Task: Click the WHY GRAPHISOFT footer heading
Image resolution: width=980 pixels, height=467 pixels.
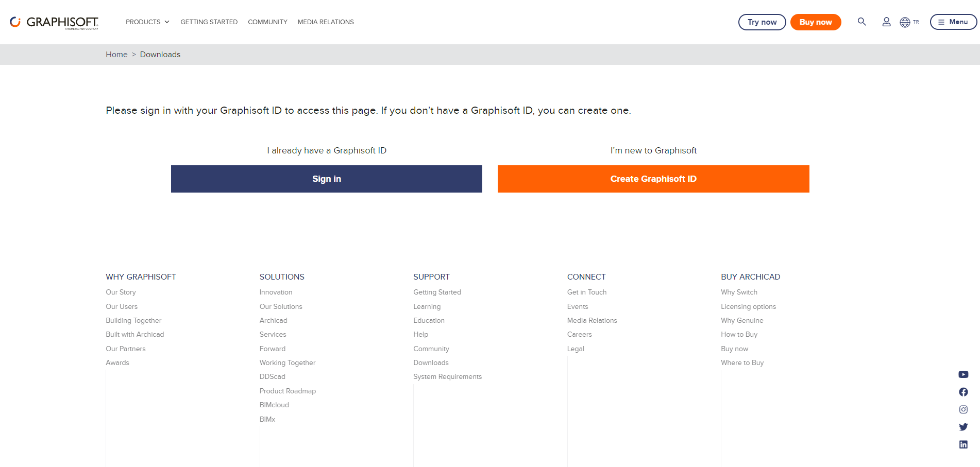Action: click(141, 277)
